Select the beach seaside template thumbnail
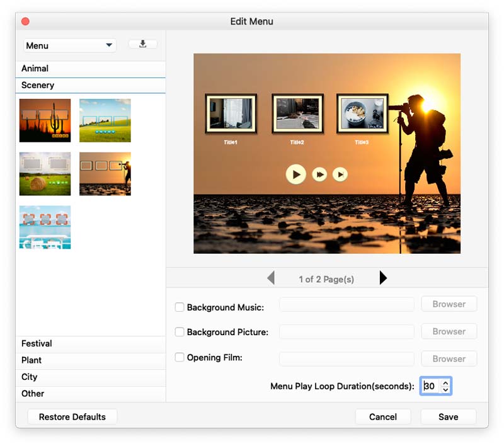This screenshot has width=504, height=446. tap(45, 227)
